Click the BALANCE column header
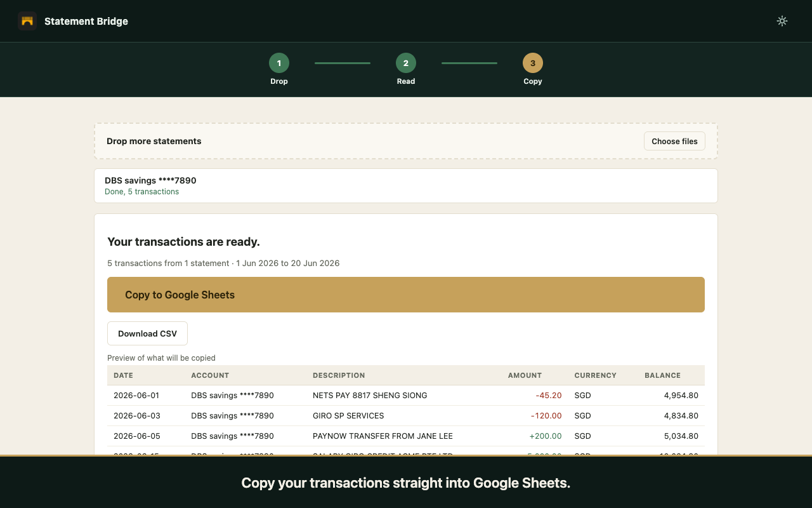 tap(662, 375)
